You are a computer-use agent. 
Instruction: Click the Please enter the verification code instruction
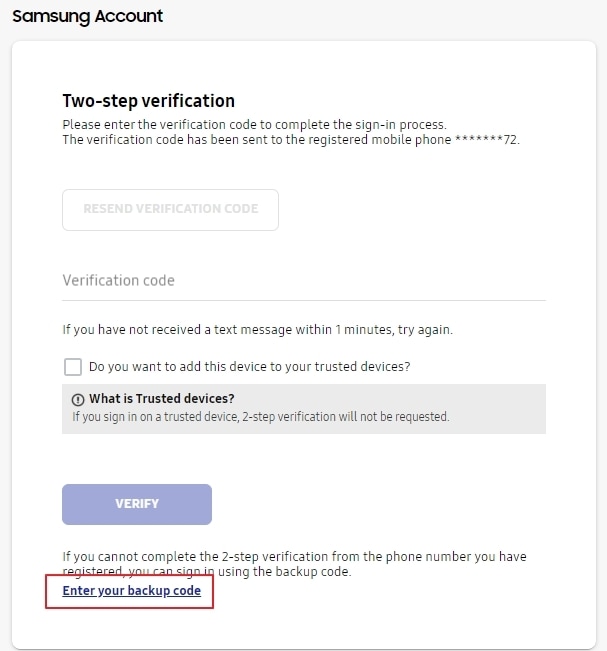point(255,125)
